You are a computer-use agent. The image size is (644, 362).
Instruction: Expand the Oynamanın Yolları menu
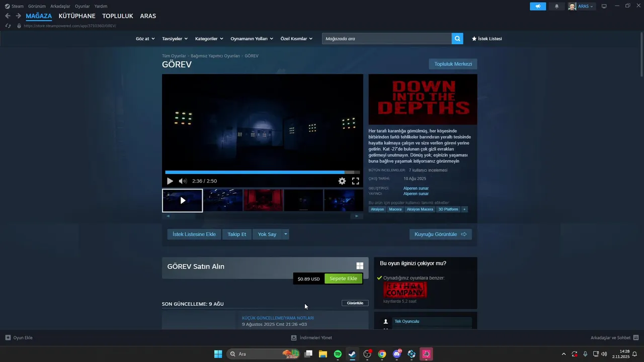click(252, 39)
